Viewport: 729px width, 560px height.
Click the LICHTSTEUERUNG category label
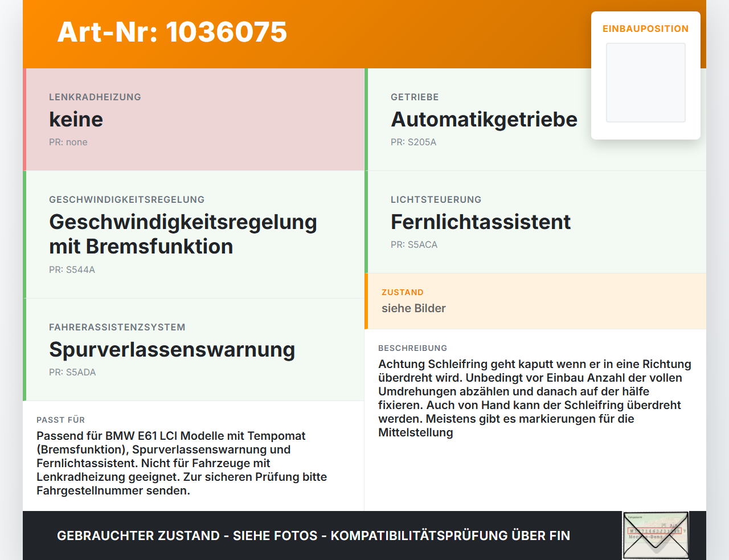436,199
